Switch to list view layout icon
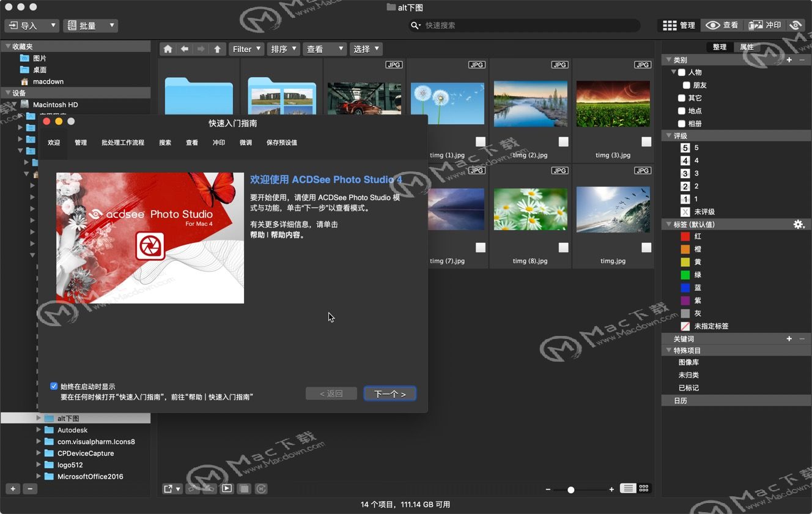The image size is (812, 514). pyautogui.click(x=627, y=488)
